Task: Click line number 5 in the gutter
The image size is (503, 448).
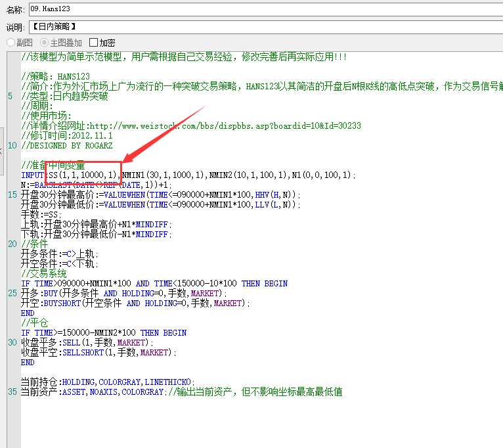Action: coord(10,96)
